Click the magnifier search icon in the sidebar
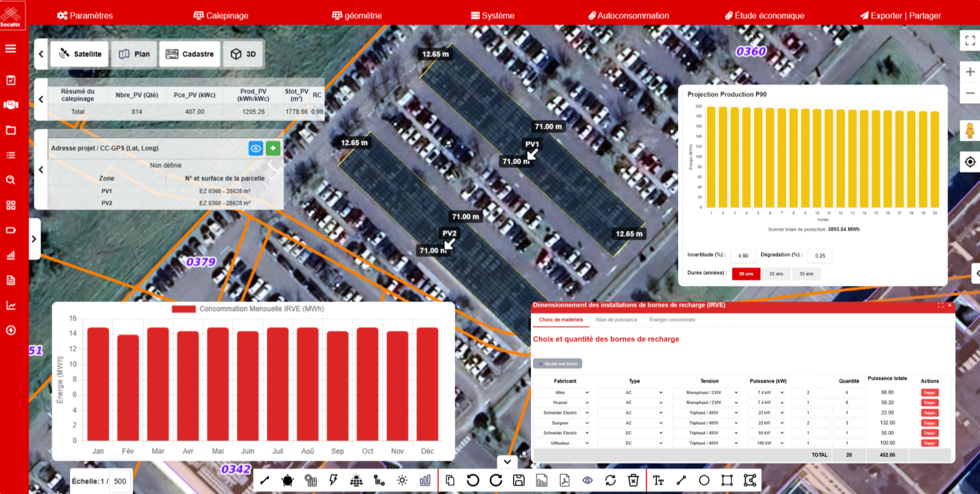The image size is (980, 494). (11, 180)
